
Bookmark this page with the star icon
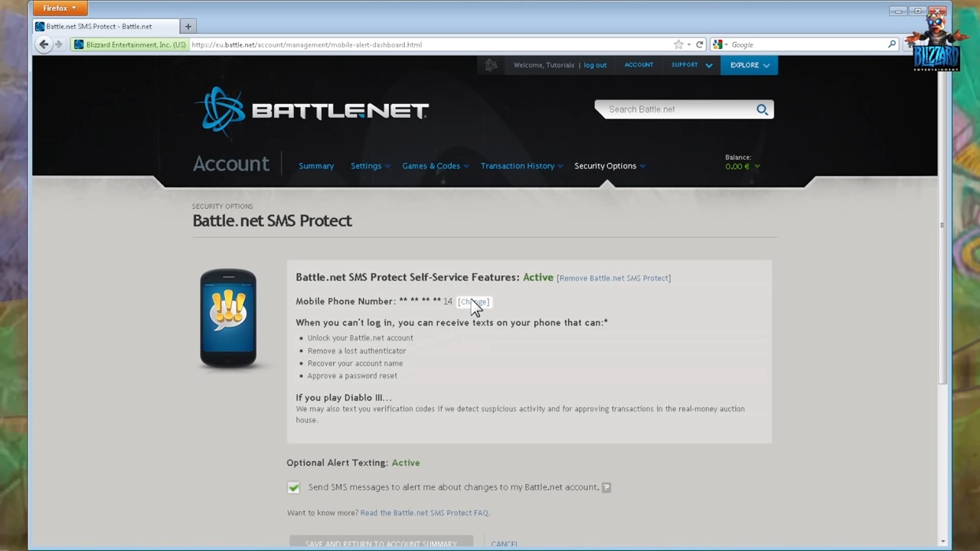point(678,44)
